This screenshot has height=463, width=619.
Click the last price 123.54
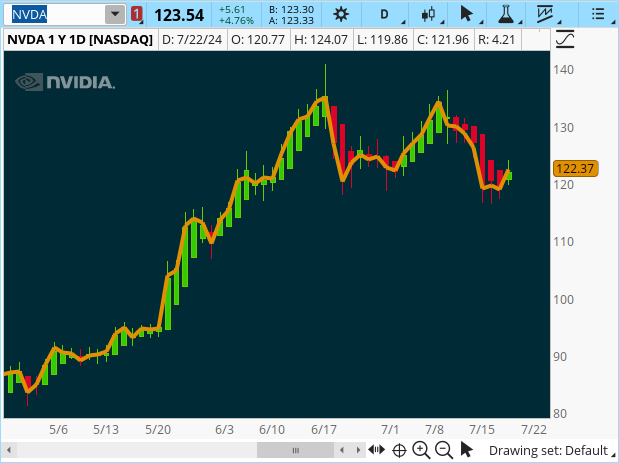coord(179,15)
